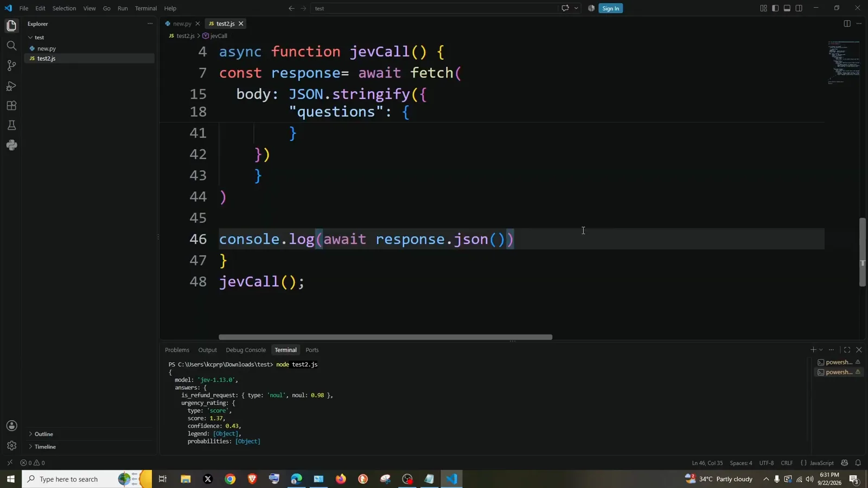Open the Manage gear menu
Screen dimensions: 868x488
(11, 446)
